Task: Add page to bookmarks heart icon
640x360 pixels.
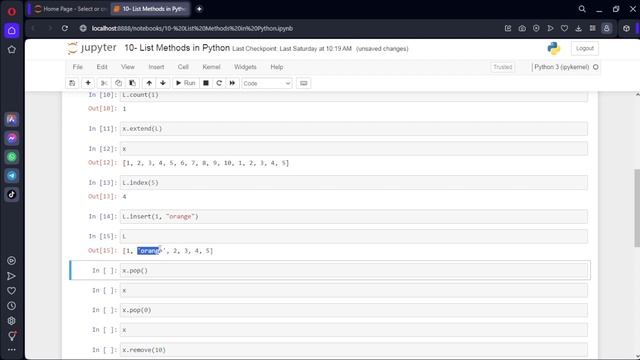Action: click(564, 28)
